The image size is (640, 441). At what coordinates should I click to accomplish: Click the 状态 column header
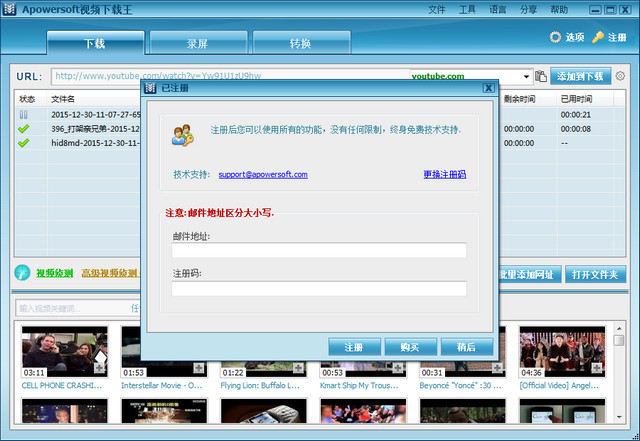27,99
